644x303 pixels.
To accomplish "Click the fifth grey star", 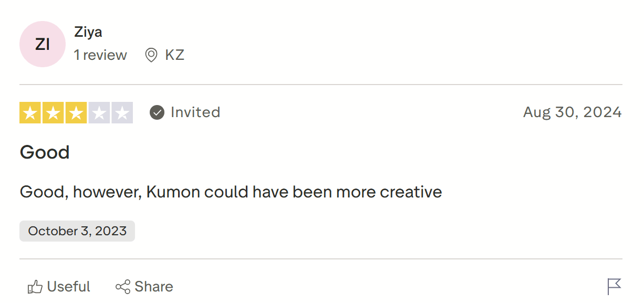I will click(x=122, y=113).
